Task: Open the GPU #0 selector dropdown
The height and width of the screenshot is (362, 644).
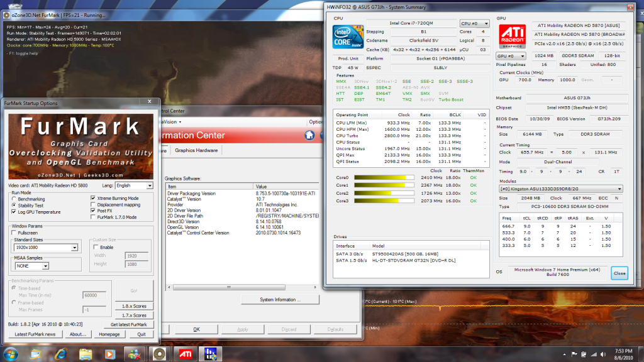Action: point(511,56)
